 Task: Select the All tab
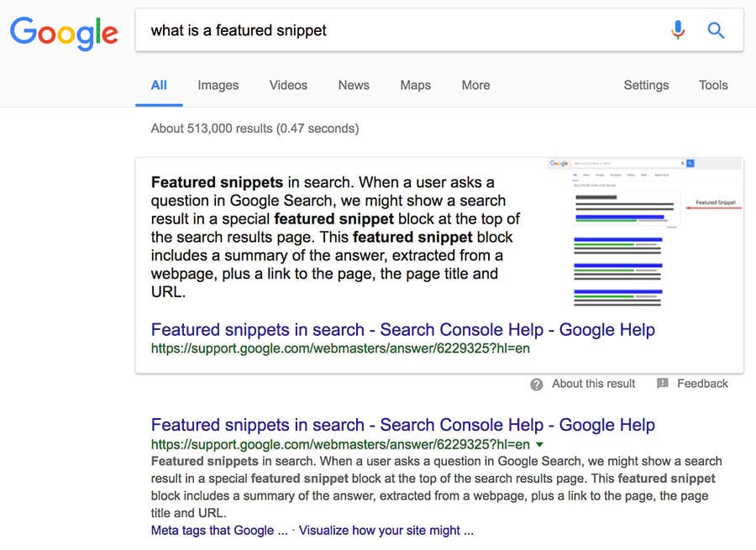click(x=159, y=86)
